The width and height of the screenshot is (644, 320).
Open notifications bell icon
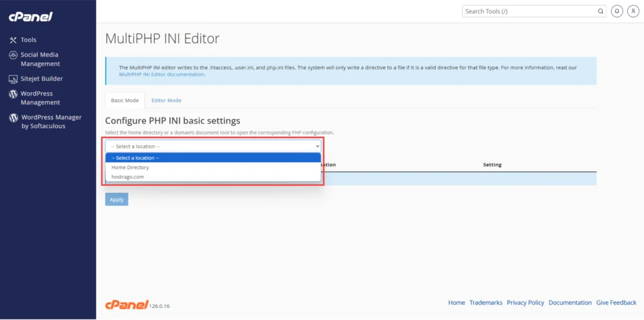(617, 11)
